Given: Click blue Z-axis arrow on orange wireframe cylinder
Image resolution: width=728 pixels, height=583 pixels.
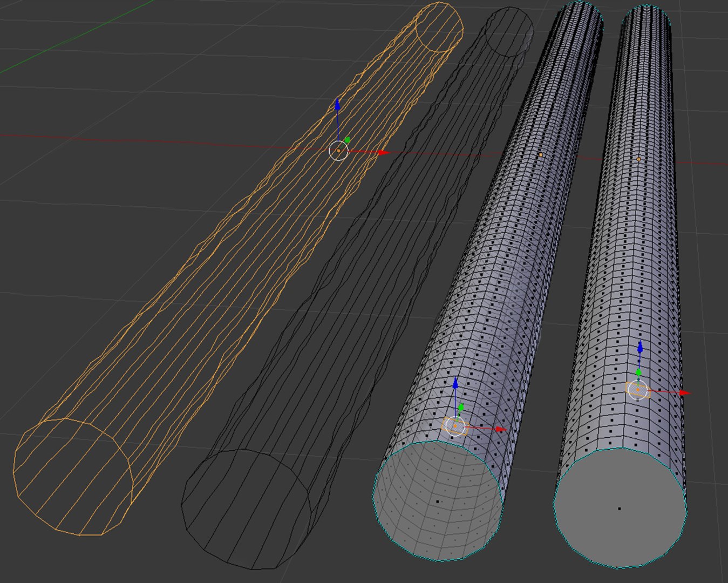Looking at the screenshot, I should pos(337,104).
